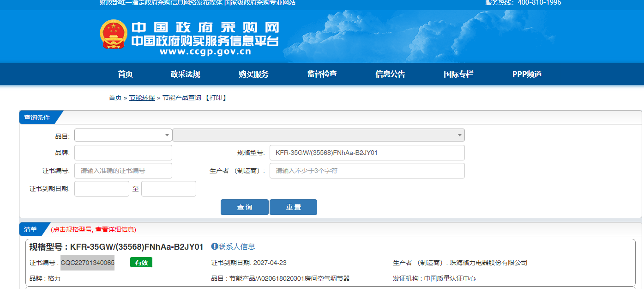Click the expiry date 2027-04-23

coord(270,263)
